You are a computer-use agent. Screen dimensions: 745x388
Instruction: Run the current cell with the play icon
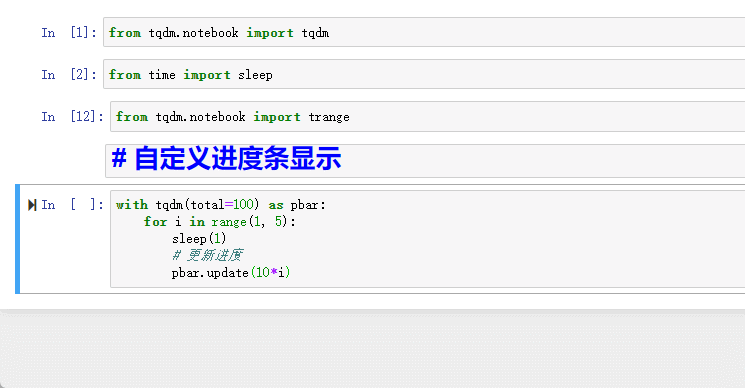pyautogui.click(x=32, y=205)
